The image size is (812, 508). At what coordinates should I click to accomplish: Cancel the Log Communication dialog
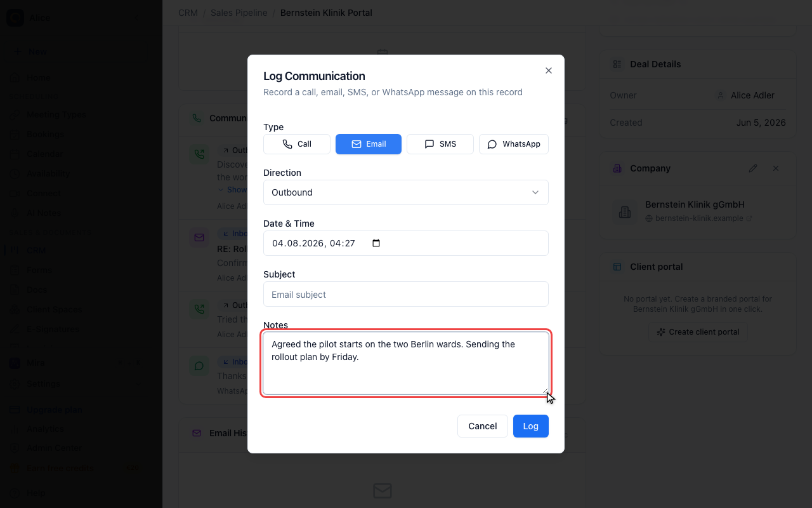483,426
